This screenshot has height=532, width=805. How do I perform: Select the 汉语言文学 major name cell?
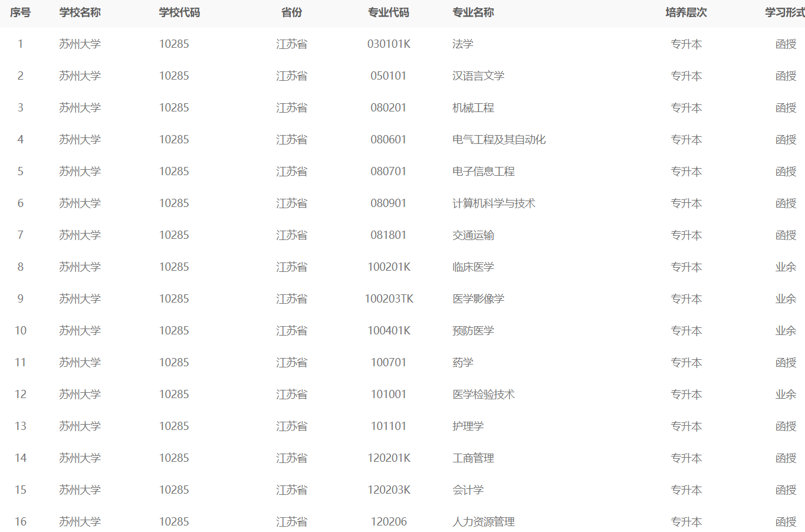tap(478, 76)
